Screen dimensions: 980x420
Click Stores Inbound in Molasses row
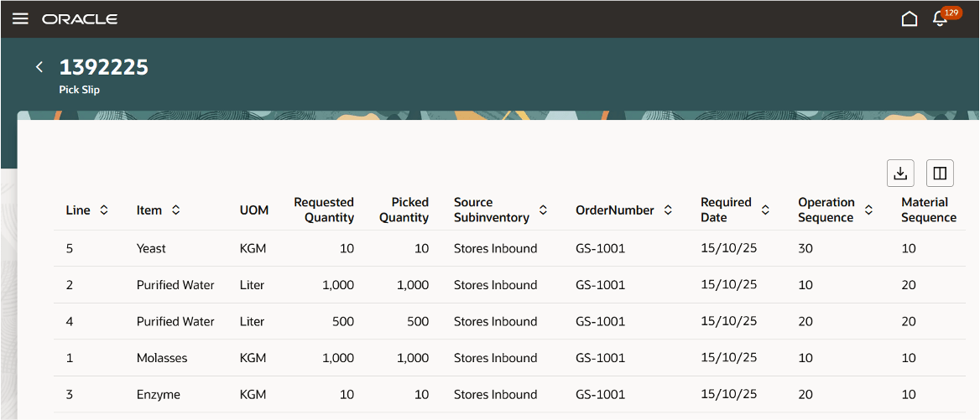coord(496,358)
